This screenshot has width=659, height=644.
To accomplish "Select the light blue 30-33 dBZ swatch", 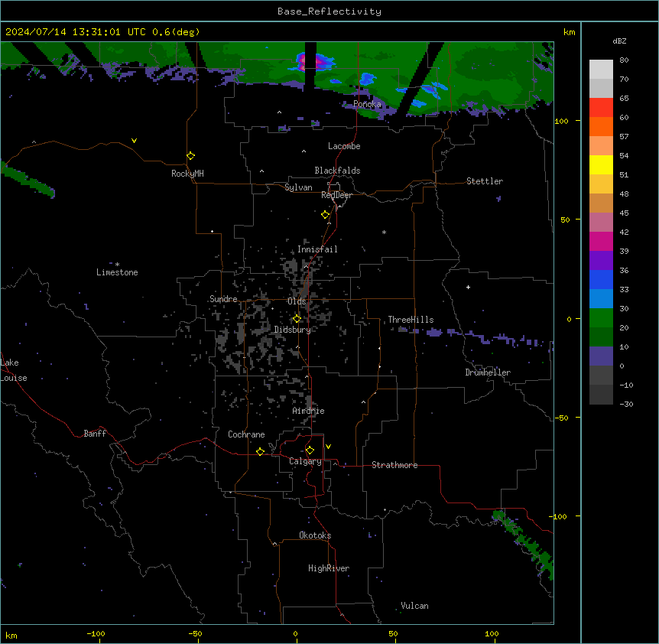I will pyautogui.click(x=601, y=299).
